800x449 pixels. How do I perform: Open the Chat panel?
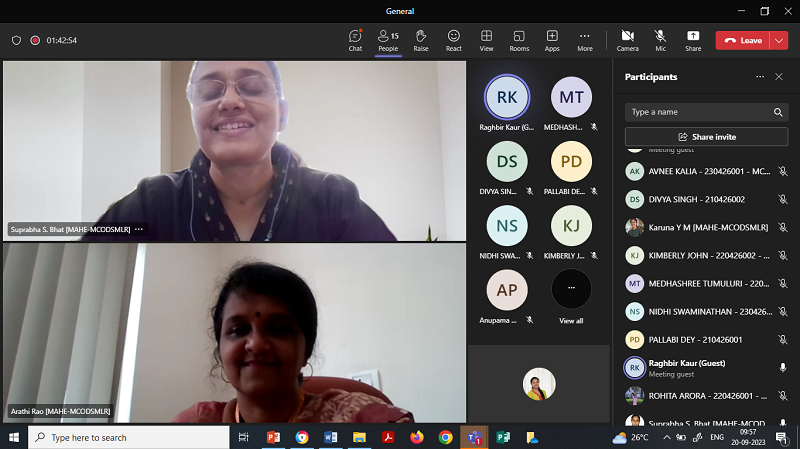(x=355, y=40)
